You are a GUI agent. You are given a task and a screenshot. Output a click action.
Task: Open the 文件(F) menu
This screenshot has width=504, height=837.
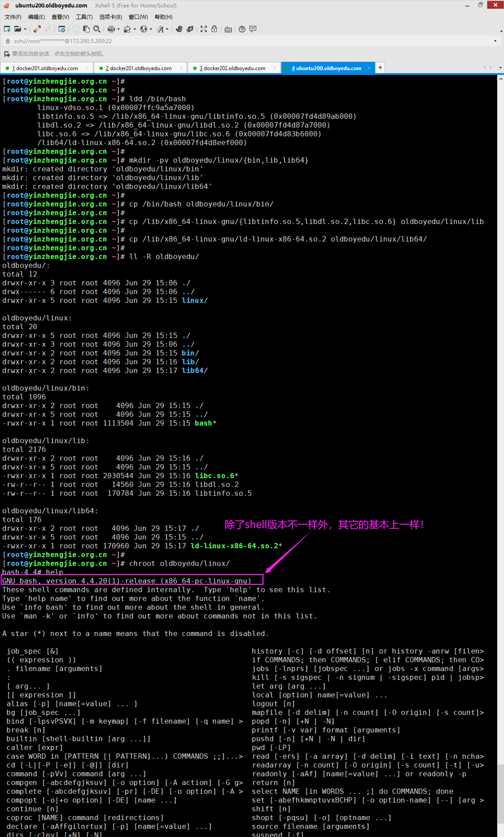coord(13,17)
